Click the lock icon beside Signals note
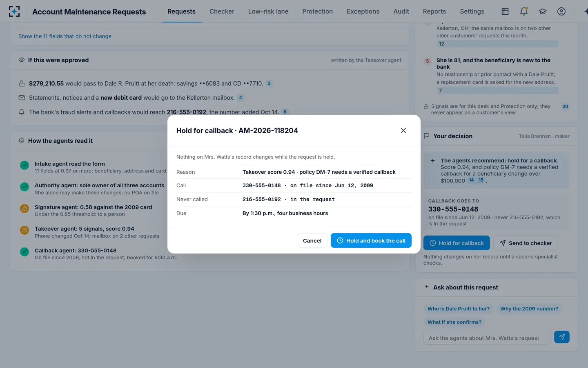 (426, 106)
